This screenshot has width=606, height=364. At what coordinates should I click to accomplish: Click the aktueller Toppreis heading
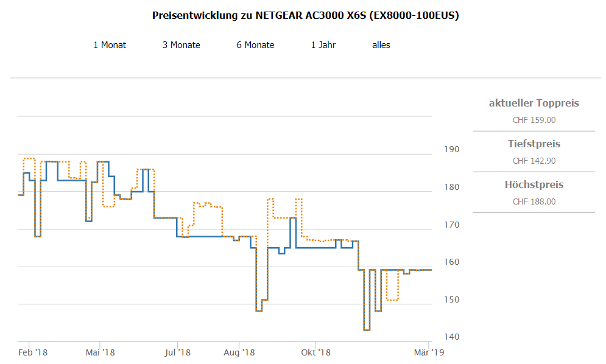point(534,103)
